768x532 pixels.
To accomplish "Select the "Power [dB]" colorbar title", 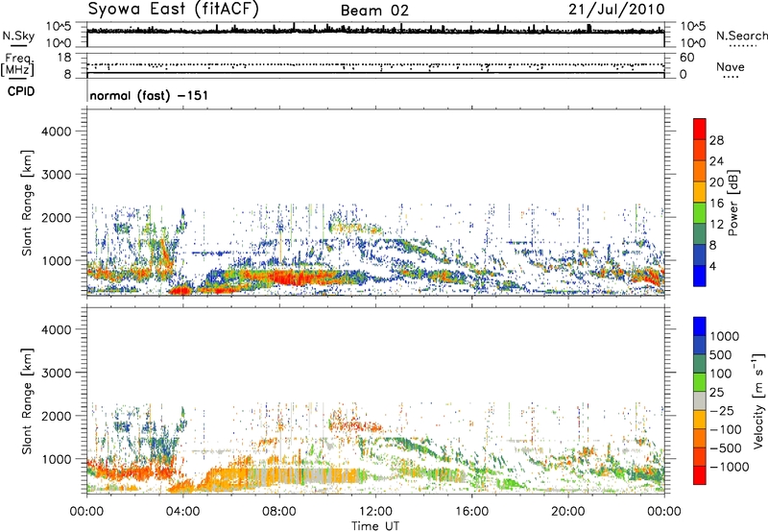I will point(733,203).
